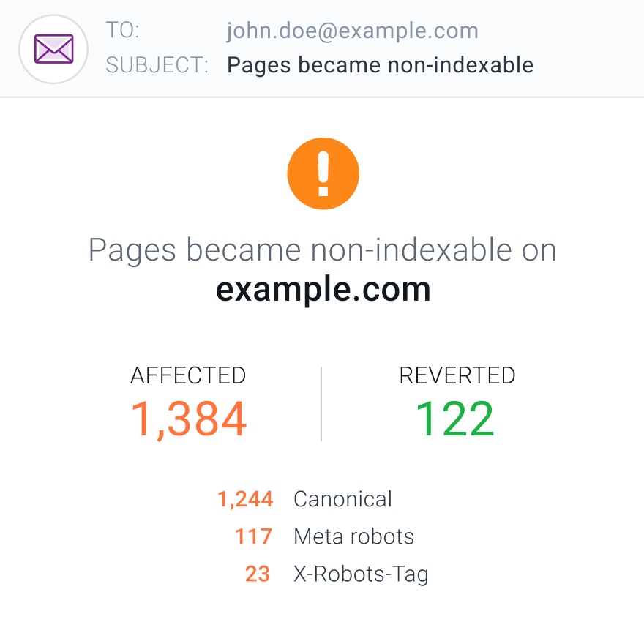This screenshot has width=644, height=644.
Task: Open the 122 reverted pages count
Action: (454, 419)
